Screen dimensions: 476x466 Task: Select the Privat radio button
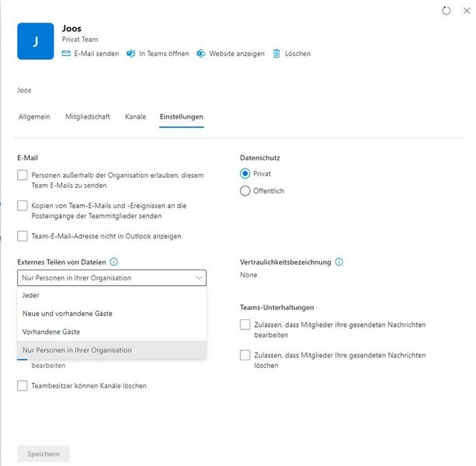pos(245,174)
